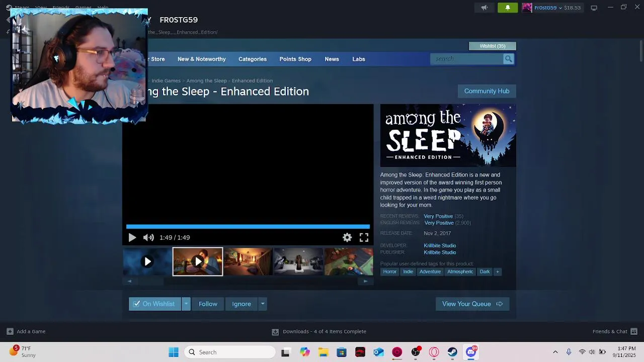Click Among the Sleep breadcrumb link
The height and width of the screenshot is (362, 644).
pos(229,80)
